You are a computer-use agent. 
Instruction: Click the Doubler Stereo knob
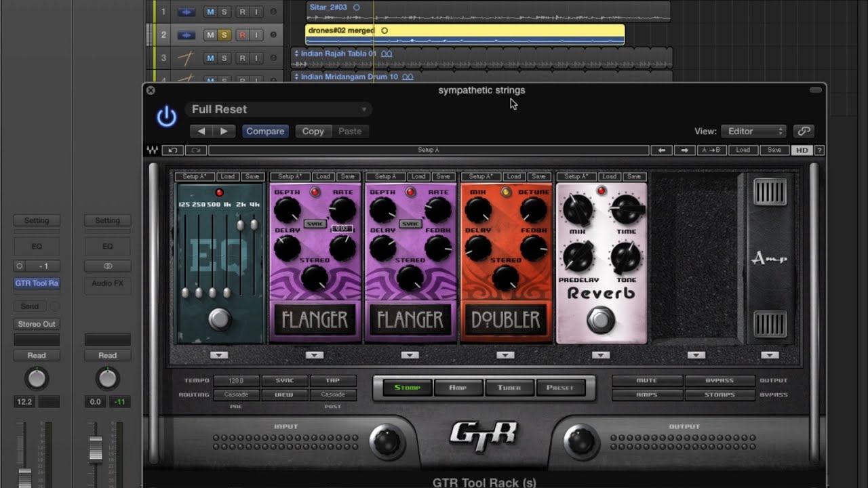506,278
